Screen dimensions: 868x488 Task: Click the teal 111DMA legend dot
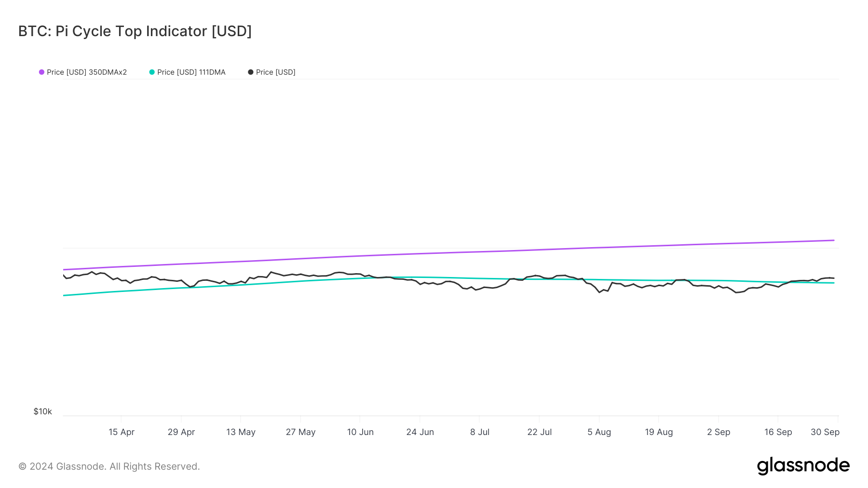(152, 72)
